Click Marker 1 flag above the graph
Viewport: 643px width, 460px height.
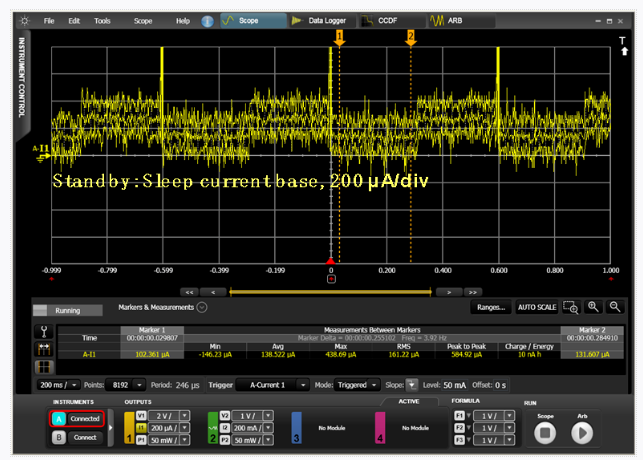[339, 37]
